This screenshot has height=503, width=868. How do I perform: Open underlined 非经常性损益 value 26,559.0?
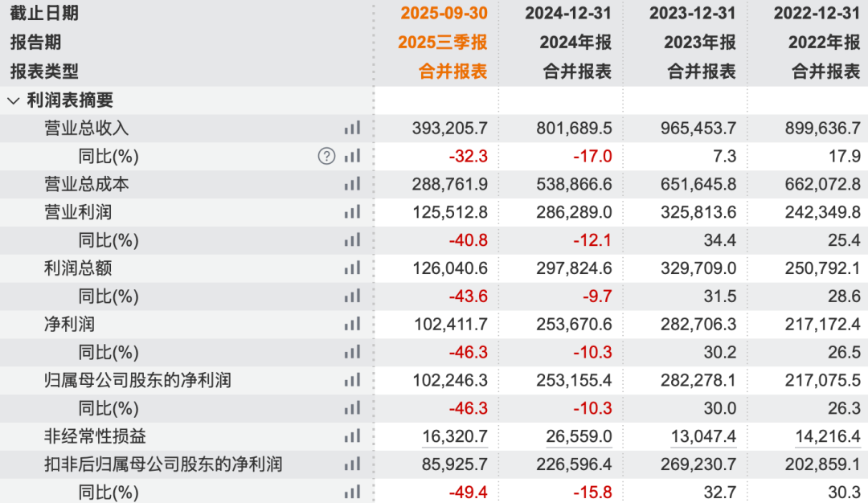pyautogui.click(x=579, y=436)
